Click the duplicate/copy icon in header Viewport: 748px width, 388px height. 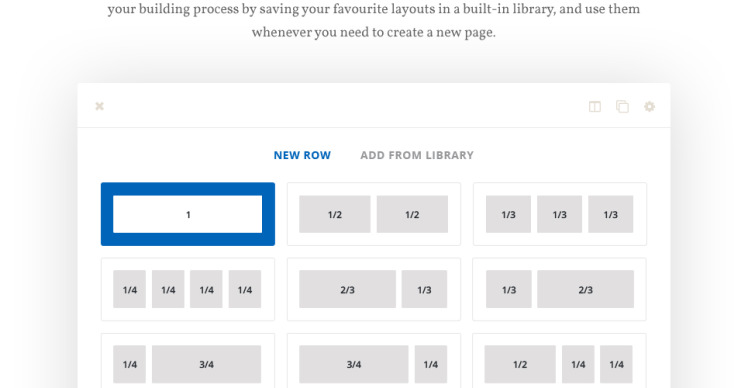click(622, 106)
